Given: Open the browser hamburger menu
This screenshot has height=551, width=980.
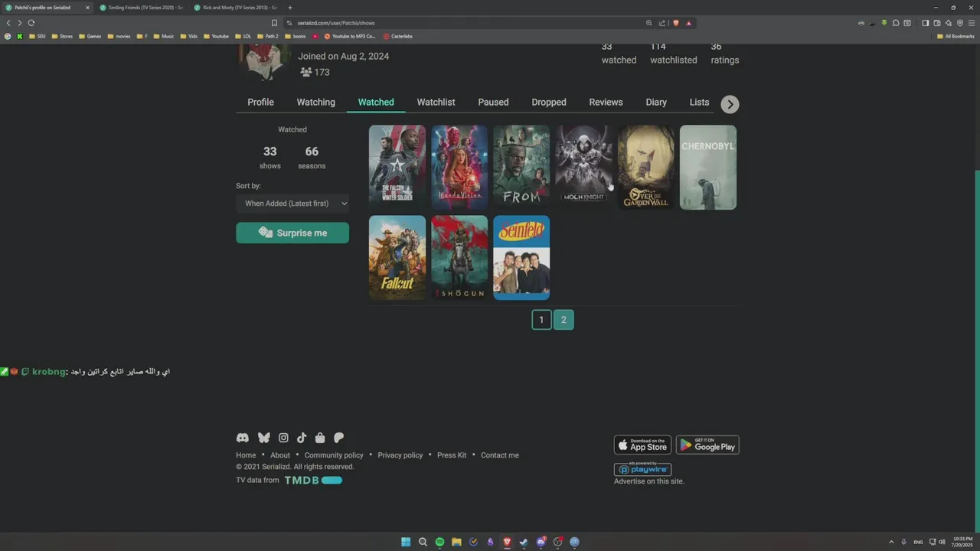Looking at the screenshot, I should (x=972, y=23).
